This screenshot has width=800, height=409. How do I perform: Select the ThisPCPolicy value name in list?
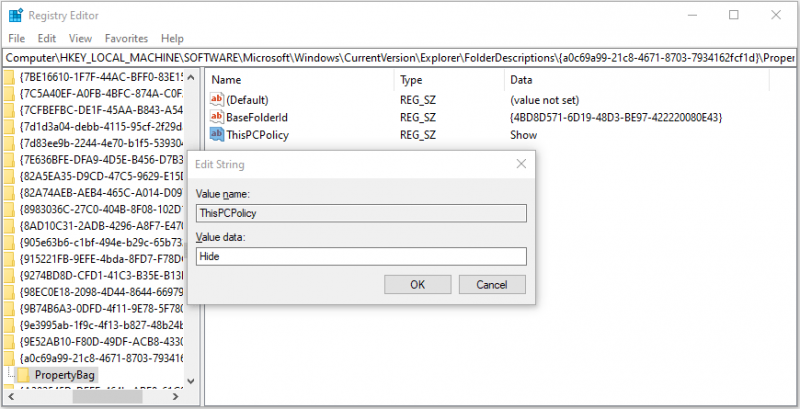click(257, 135)
